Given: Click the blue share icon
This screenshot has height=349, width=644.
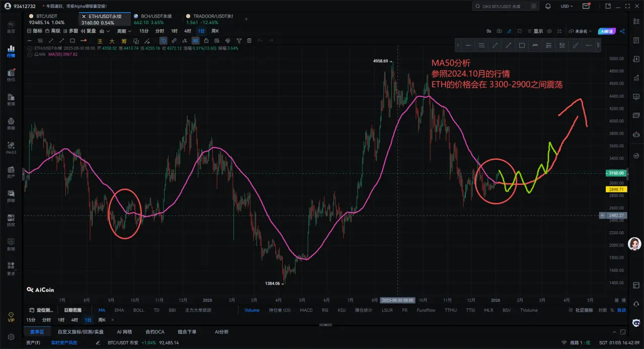Looking at the screenshot, I should coord(622,31).
